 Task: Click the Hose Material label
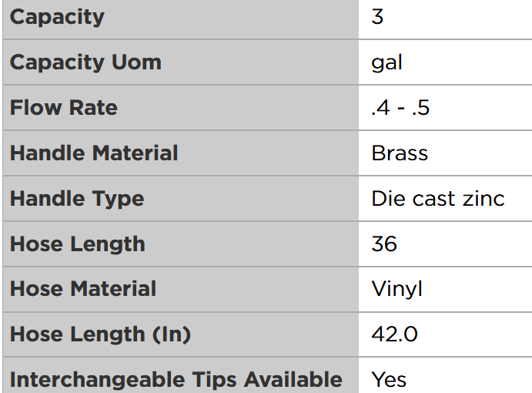(82, 289)
